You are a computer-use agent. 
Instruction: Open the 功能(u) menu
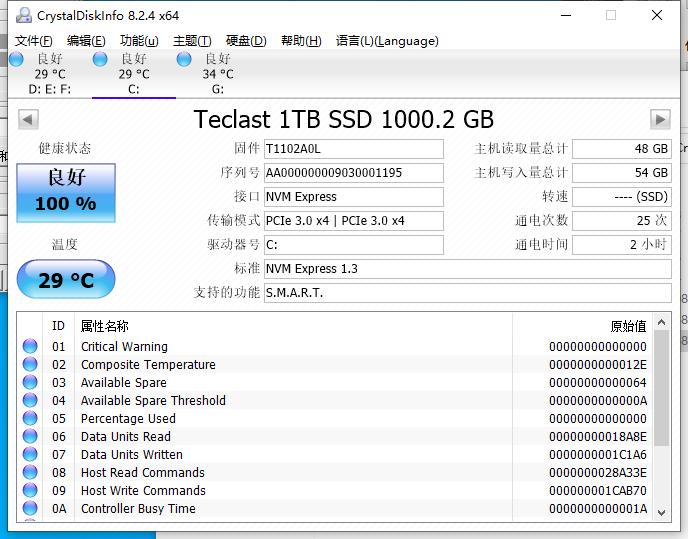pyautogui.click(x=139, y=41)
